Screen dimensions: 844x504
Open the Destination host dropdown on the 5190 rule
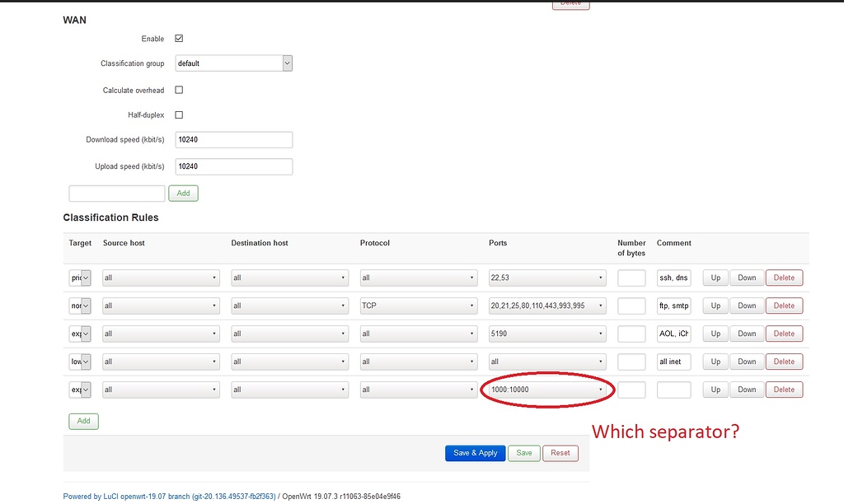click(x=289, y=334)
